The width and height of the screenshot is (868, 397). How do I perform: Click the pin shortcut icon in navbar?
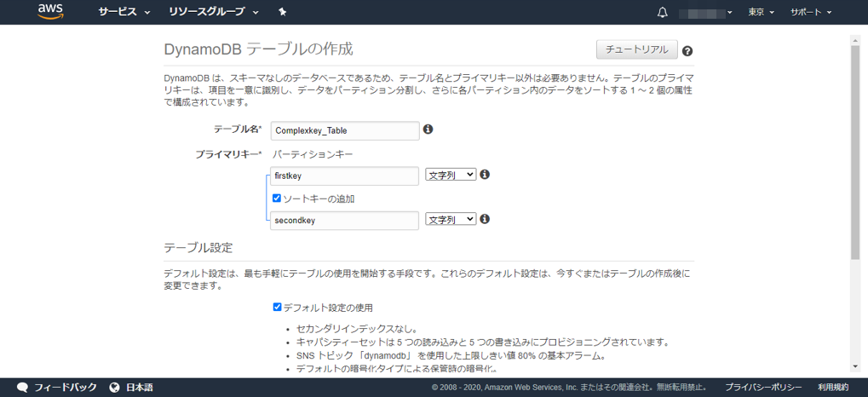(282, 12)
